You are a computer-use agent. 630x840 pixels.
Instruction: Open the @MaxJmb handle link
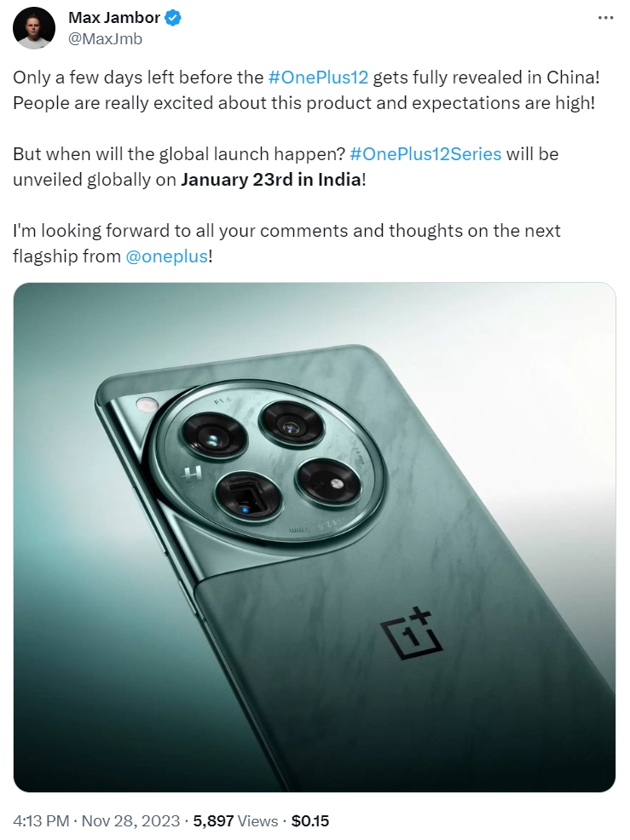pos(105,38)
